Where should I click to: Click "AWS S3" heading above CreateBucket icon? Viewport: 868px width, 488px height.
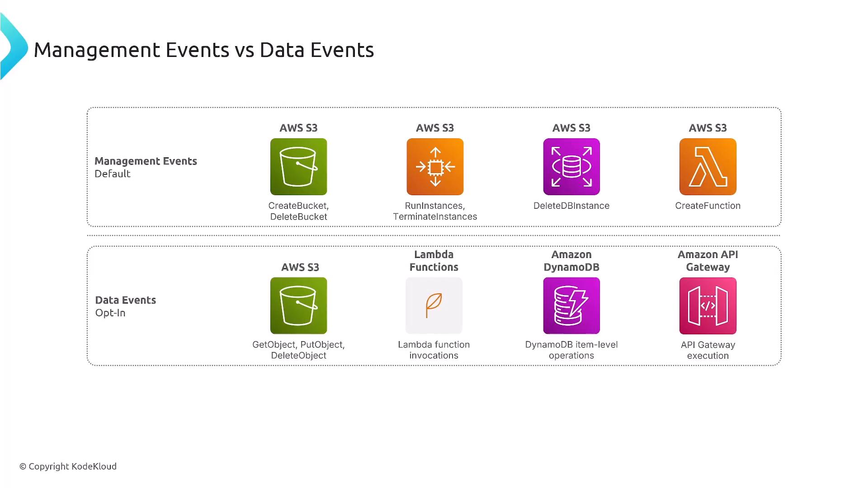pos(298,128)
